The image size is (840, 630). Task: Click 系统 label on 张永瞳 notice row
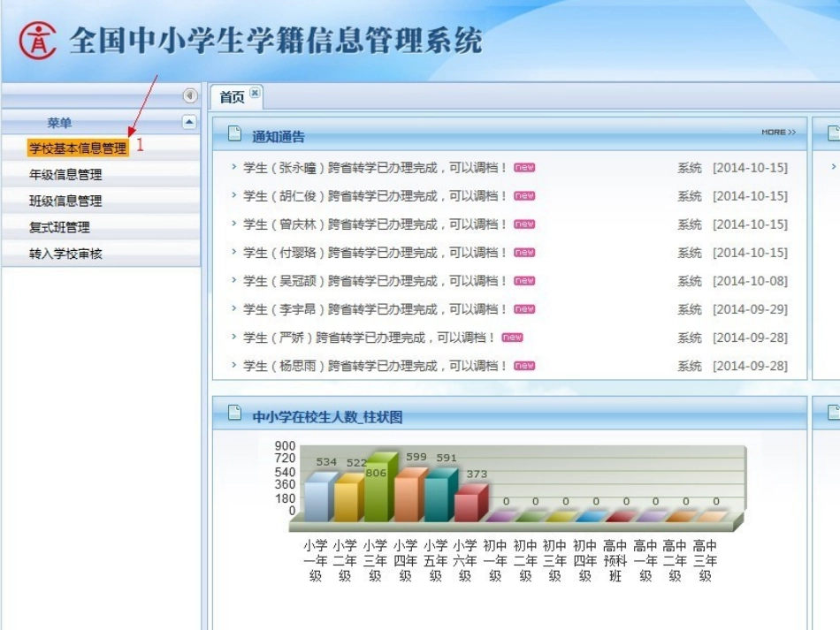[x=690, y=168]
